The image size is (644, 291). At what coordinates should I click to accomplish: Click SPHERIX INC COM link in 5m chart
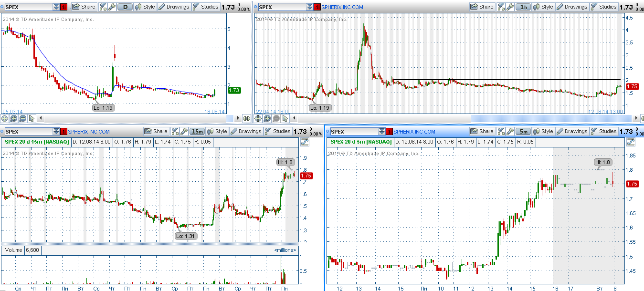click(414, 132)
